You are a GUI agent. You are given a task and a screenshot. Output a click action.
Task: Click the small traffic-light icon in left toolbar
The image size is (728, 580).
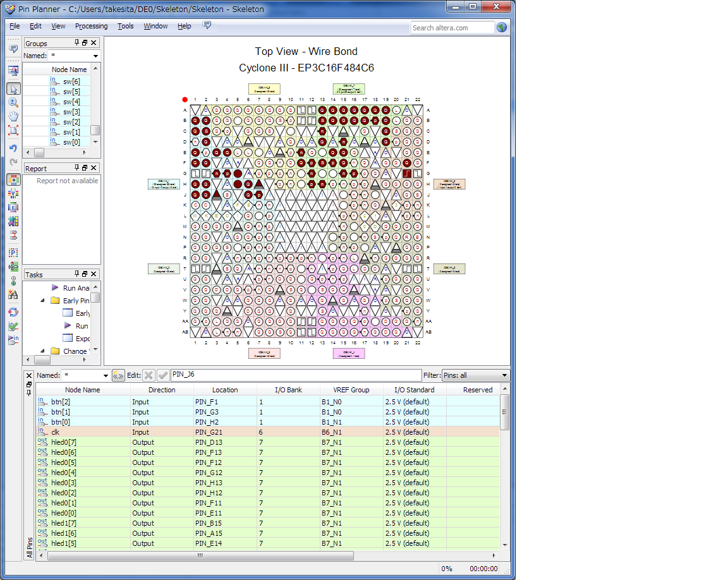coord(13,281)
